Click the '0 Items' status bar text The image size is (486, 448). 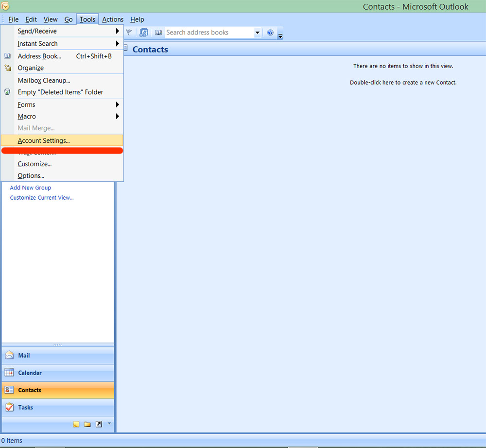pos(12,440)
